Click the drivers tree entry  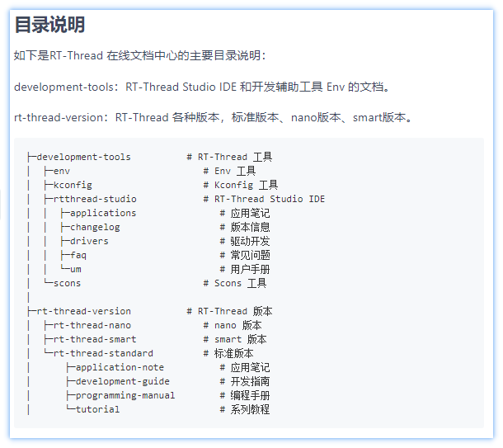point(89,241)
